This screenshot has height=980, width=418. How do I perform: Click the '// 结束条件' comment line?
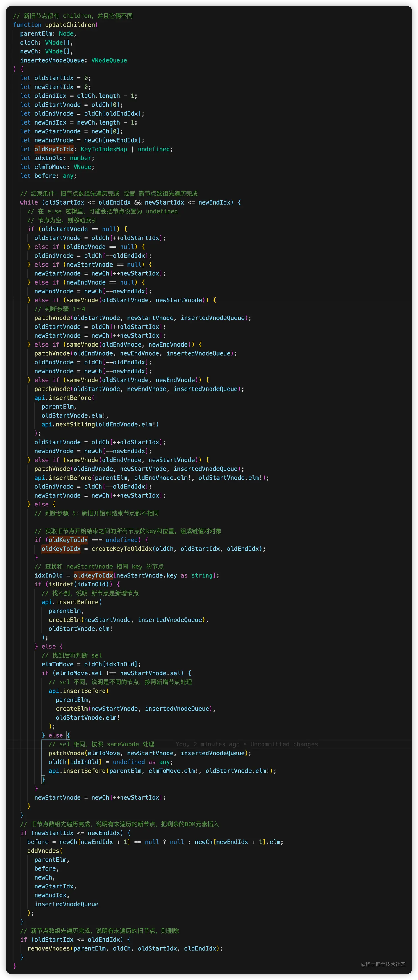click(x=109, y=193)
